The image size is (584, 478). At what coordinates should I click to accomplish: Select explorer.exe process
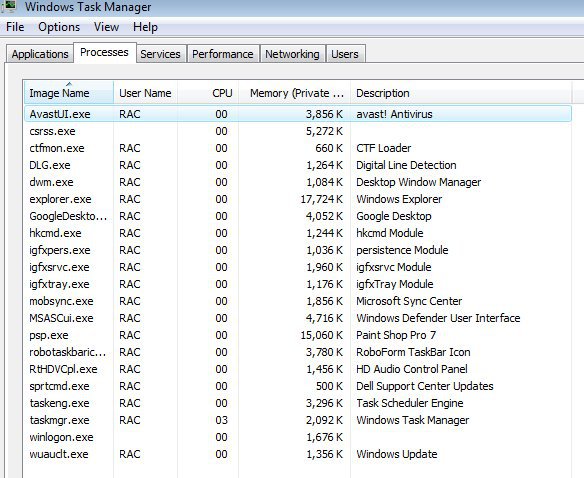click(x=298, y=199)
